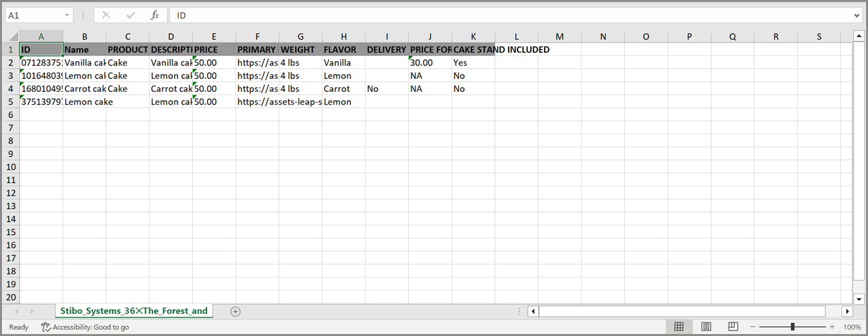
Task: Click the Cancel X icon in formula bar
Action: click(106, 15)
